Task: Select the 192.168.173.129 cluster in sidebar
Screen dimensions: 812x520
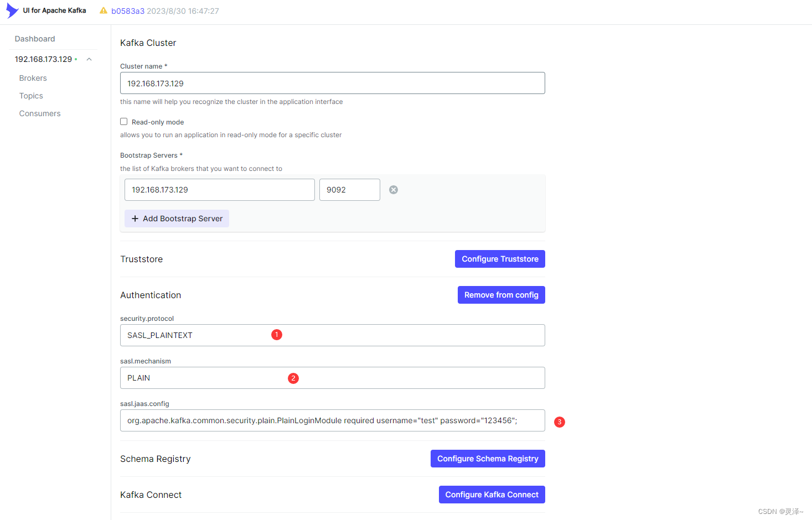Action: pos(44,59)
